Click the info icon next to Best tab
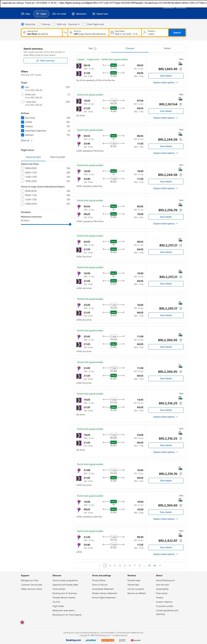Screen dimensions: 207x644 point(95,48)
